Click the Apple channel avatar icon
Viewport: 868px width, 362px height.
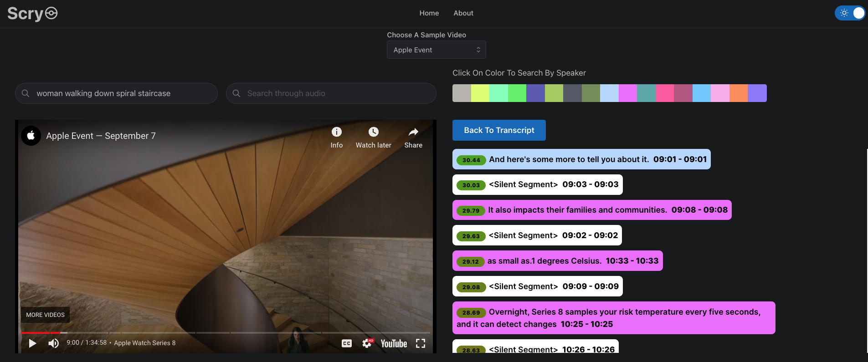coord(31,136)
